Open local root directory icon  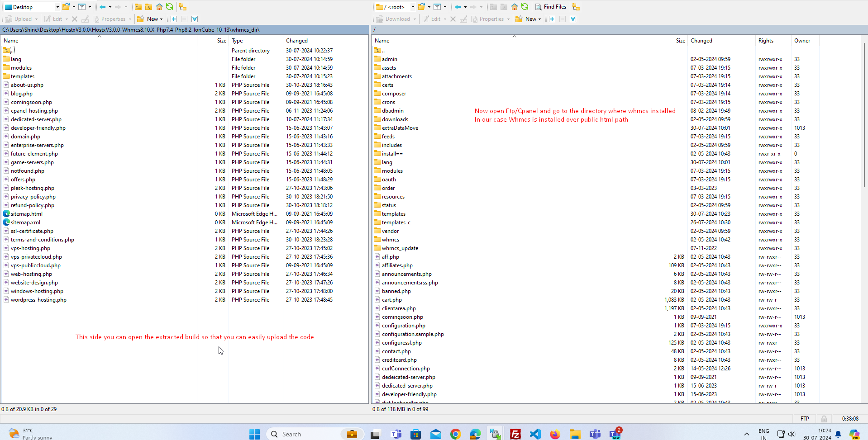click(x=148, y=7)
